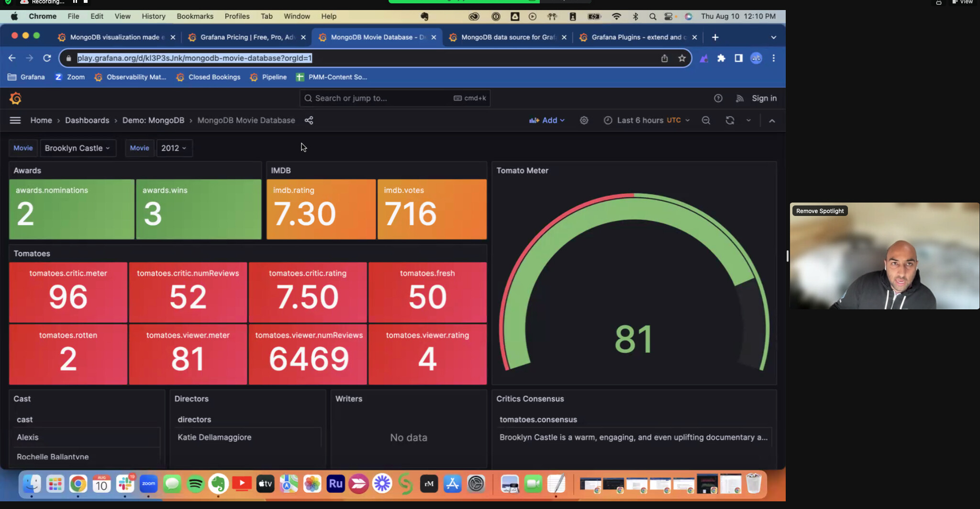
Task: Open the help question mark icon
Action: pyautogui.click(x=718, y=98)
